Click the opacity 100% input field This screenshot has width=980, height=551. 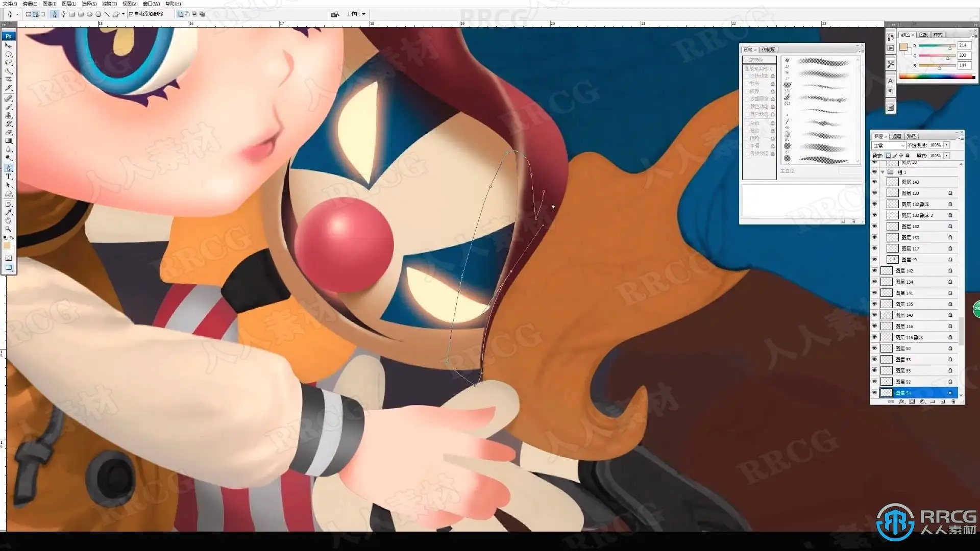[935, 145]
